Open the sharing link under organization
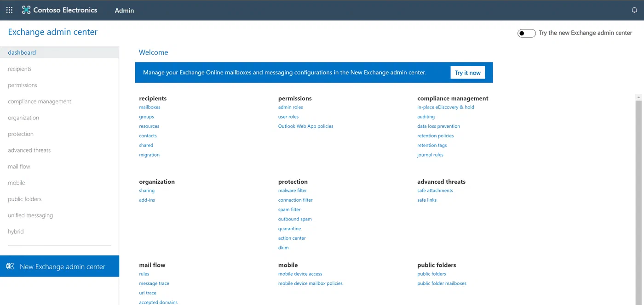The image size is (644, 305). point(147,191)
